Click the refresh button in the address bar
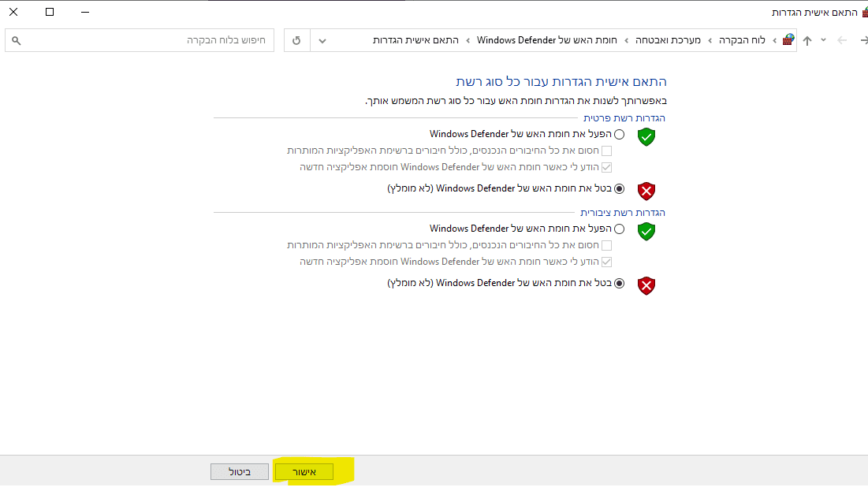Screen dimensions: 868x491 pyautogui.click(x=296, y=40)
